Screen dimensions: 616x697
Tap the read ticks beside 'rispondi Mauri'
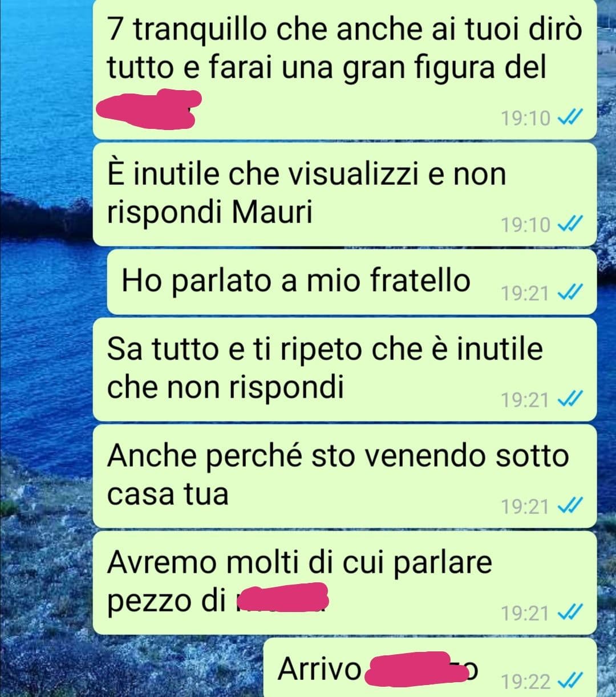(x=569, y=225)
